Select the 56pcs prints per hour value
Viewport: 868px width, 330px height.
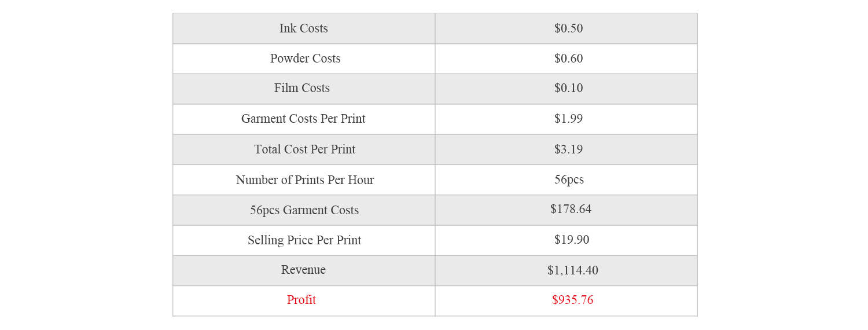point(569,179)
